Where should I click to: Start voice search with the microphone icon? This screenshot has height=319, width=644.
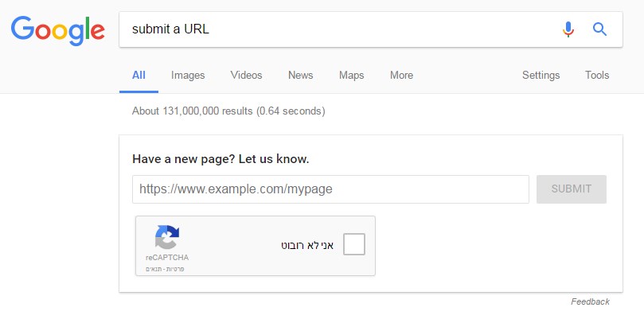[568, 29]
